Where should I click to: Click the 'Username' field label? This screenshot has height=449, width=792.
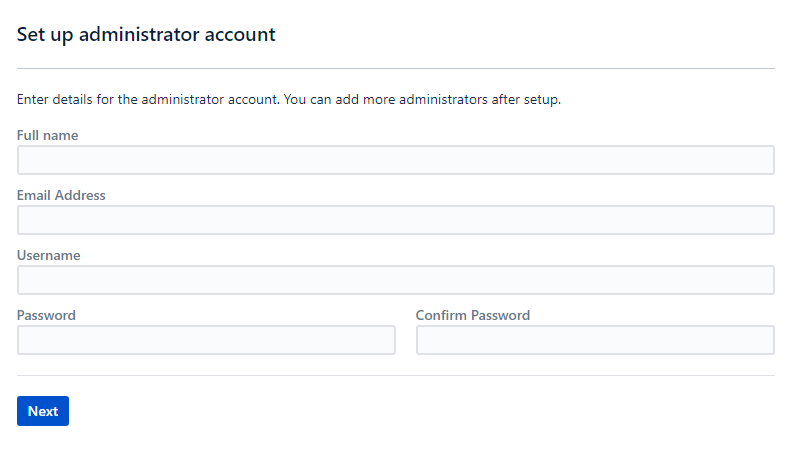pyautogui.click(x=48, y=255)
